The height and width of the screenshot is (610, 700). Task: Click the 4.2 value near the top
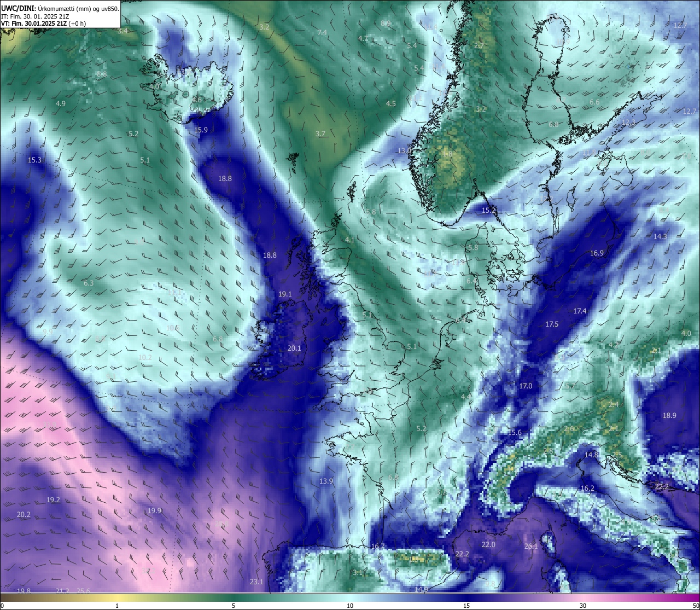(363, 38)
